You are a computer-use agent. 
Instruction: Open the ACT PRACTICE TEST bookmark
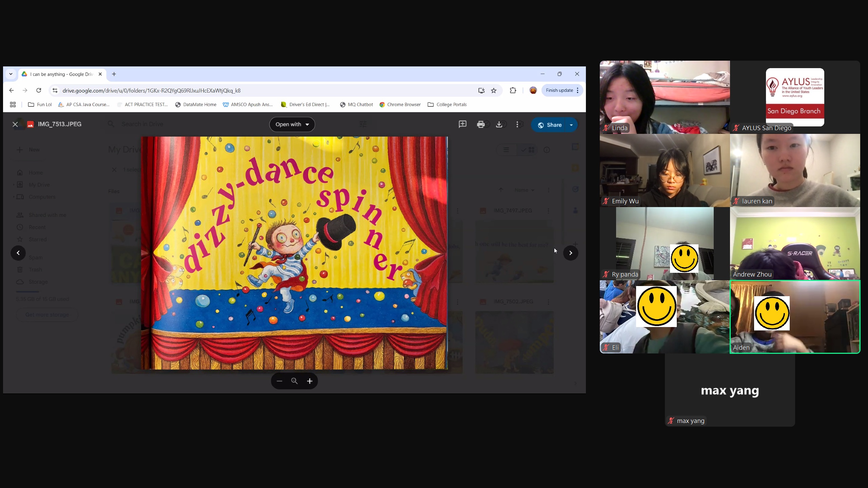coord(142,105)
